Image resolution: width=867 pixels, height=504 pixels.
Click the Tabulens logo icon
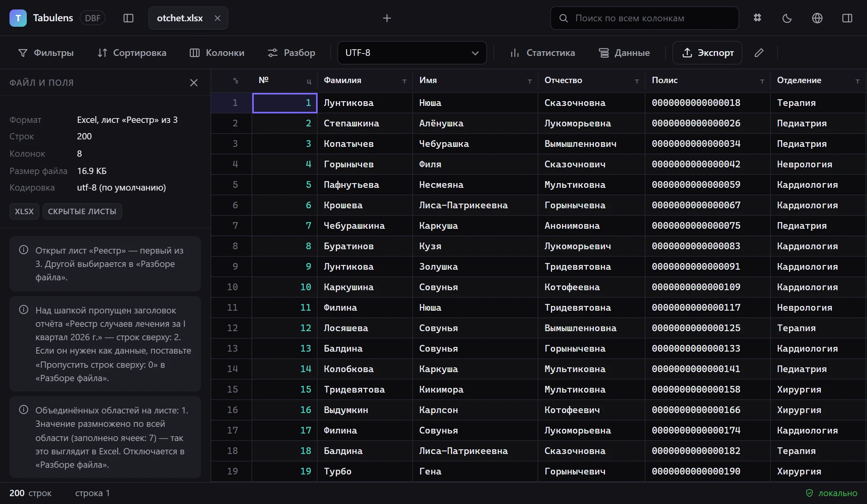coord(18,18)
